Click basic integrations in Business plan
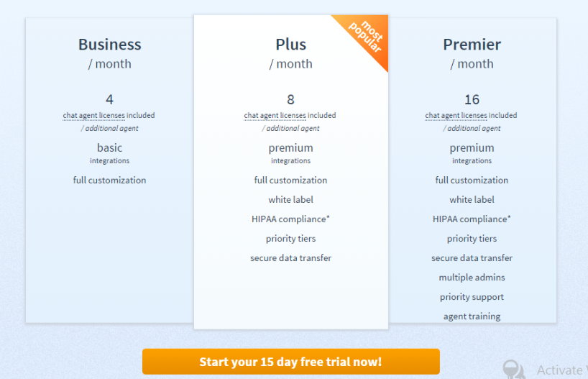Viewport: 588px width, 379px height. pyautogui.click(x=109, y=153)
